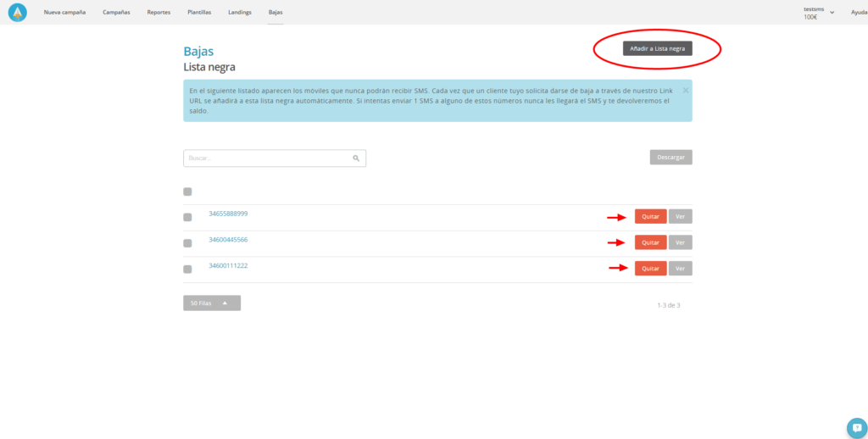The width and height of the screenshot is (868, 439).
Task: Toggle the select-all checkbox
Action: pyautogui.click(x=187, y=192)
